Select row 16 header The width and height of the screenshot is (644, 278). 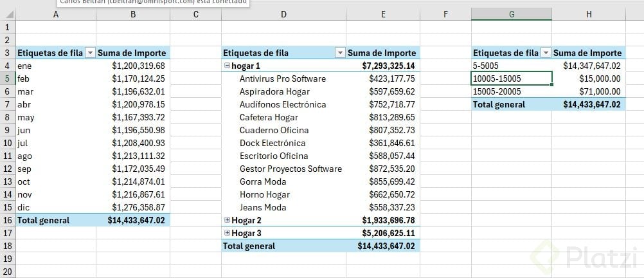(8, 221)
